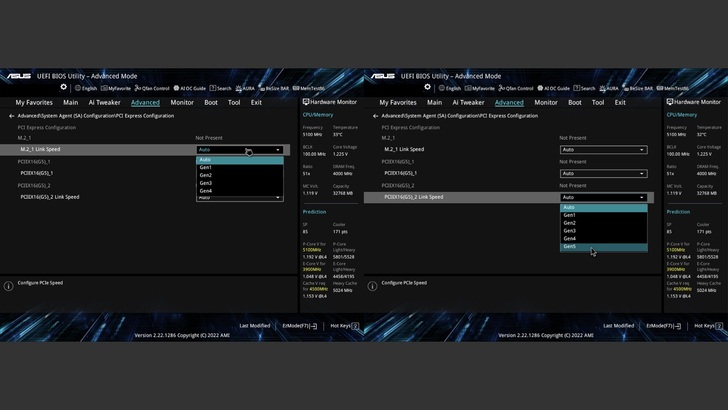Go to the Monitor tab in left screen
Screen dimensions: 728x410
click(182, 102)
